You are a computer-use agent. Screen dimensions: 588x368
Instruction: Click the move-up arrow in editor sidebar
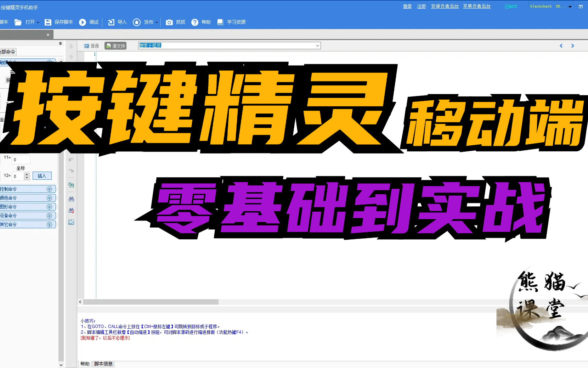point(71,57)
